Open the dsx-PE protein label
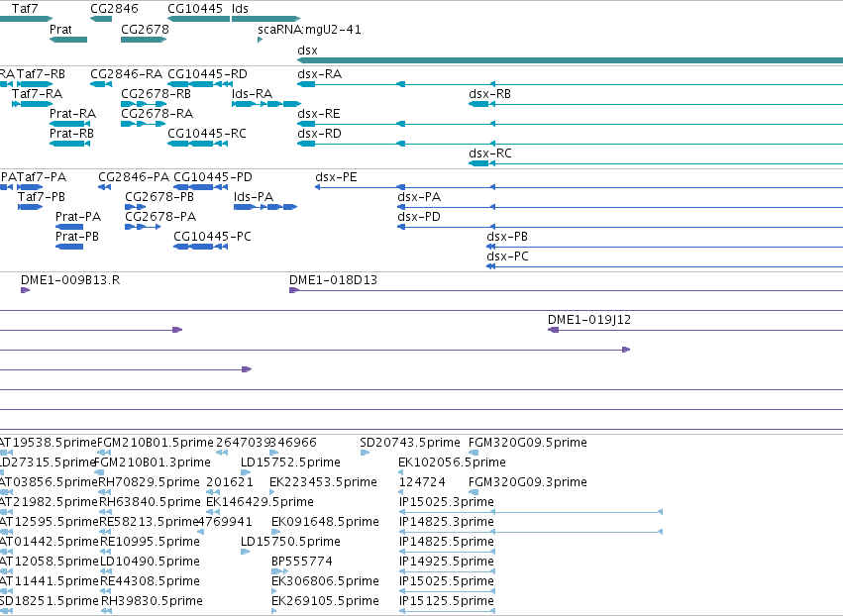Screen dimensions: 843x616 [336, 177]
